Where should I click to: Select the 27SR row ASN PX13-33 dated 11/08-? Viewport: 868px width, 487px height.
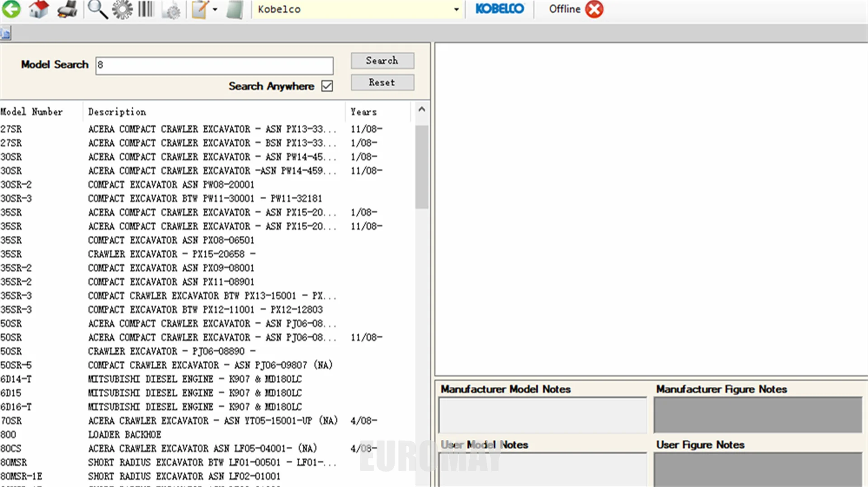pyautogui.click(x=207, y=129)
